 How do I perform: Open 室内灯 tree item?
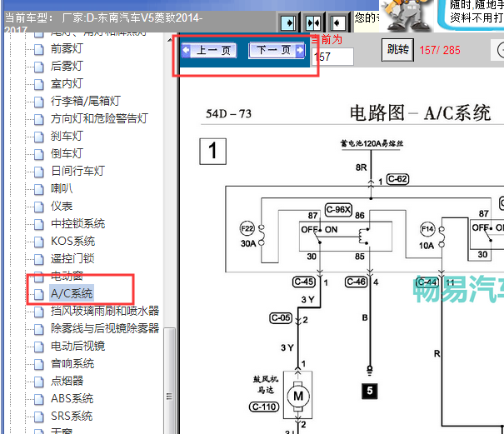67,84
